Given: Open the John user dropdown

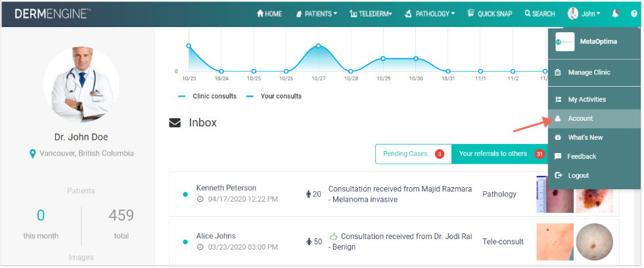Looking at the screenshot, I should [x=584, y=14].
